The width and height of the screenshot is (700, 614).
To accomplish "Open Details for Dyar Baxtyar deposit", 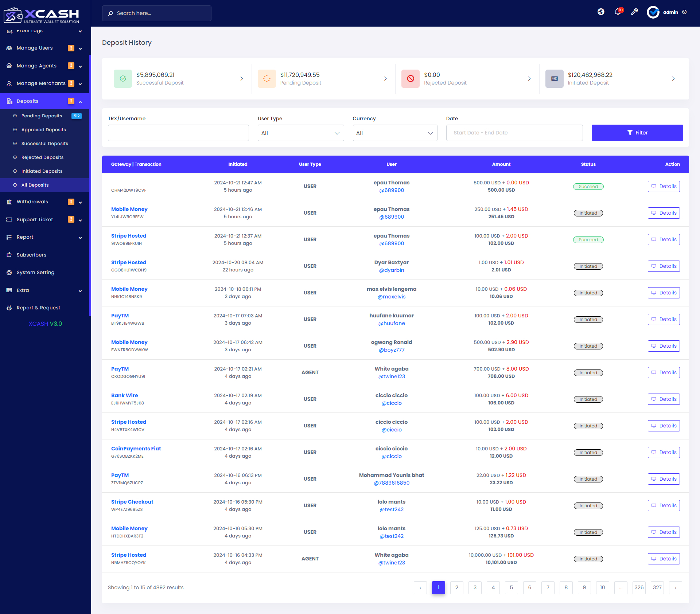I will click(x=664, y=266).
